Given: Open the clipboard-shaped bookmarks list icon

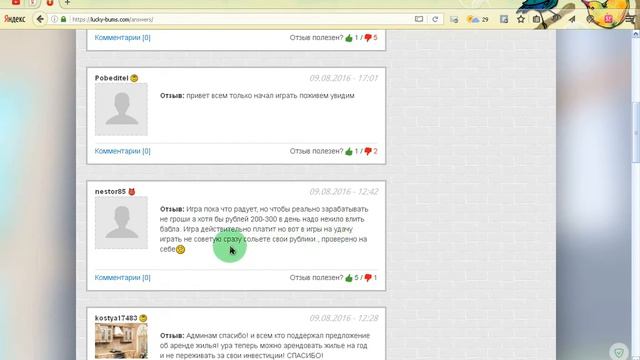Looking at the screenshot, I should point(536,19).
